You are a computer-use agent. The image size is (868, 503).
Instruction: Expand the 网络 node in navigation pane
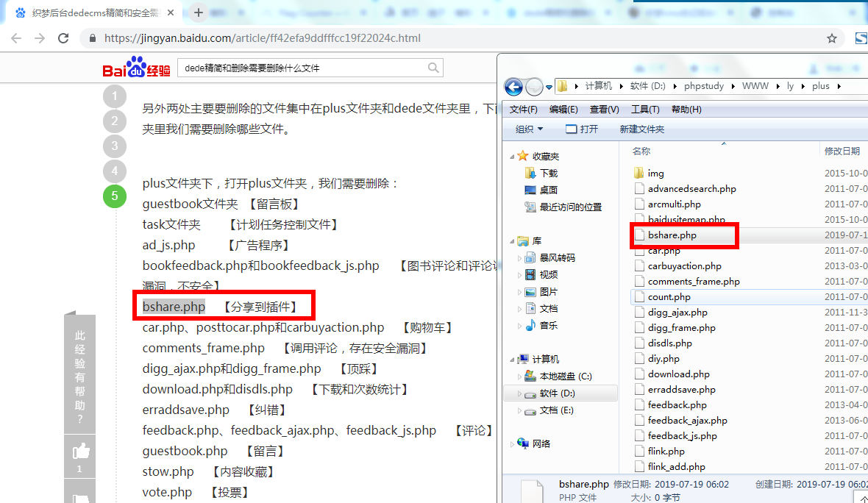[512, 444]
